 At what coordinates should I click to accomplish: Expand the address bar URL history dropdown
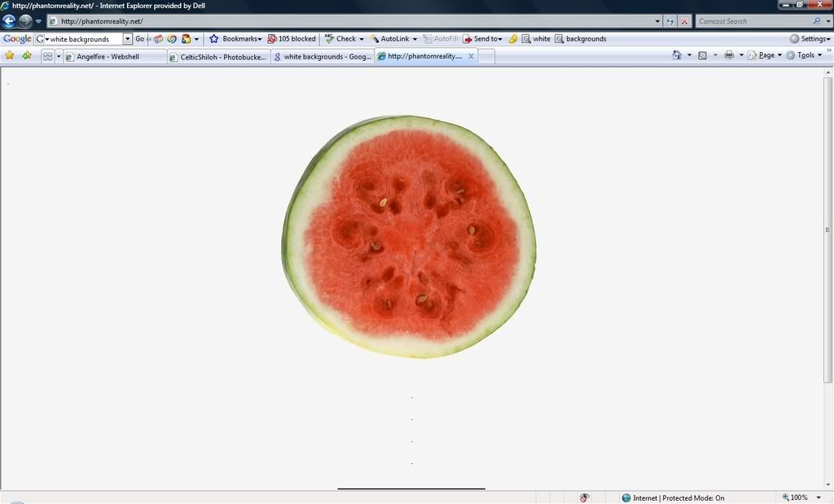tap(657, 21)
